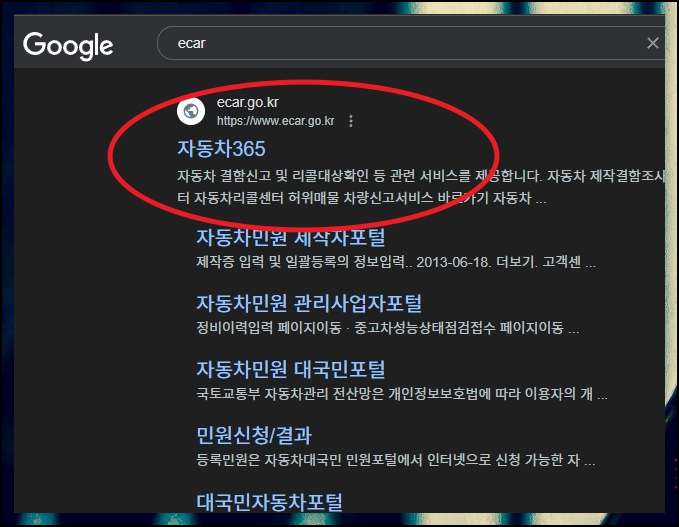This screenshot has width=679, height=527.
Task: Clear the search box with the X icon
Action: tap(653, 43)
